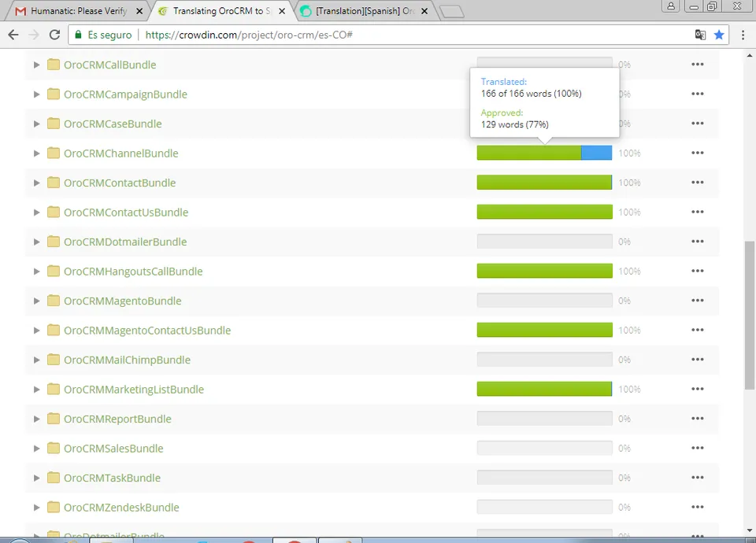Click the OroCRMCampaignBundle folder icon
The width and height of the screenshot is (756, 543).
coord(54,94)
